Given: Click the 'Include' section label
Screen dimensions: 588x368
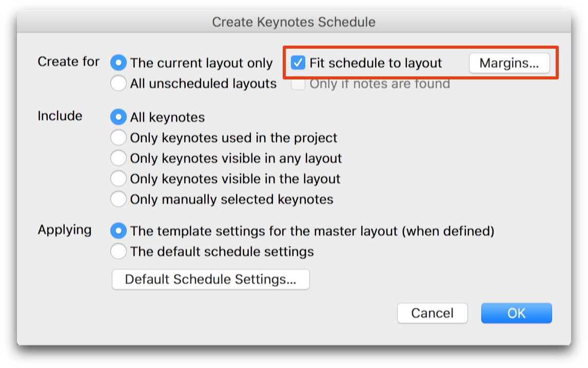Looking at the screenshot, I should coord(60,116).
